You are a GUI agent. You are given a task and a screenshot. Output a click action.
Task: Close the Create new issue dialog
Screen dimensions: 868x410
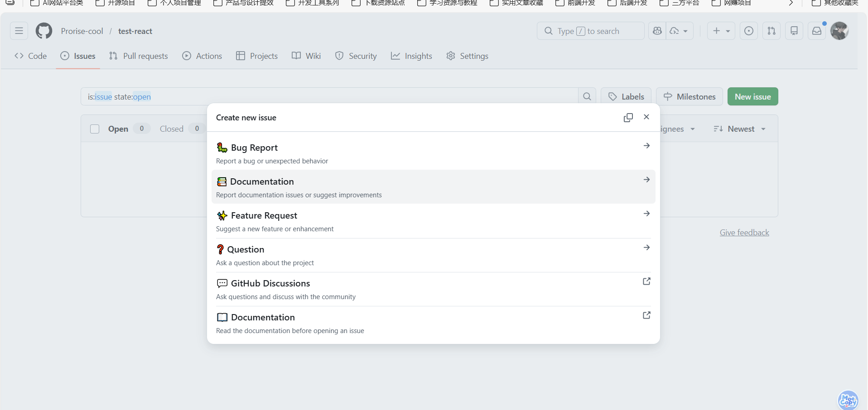tap(646, 117)
